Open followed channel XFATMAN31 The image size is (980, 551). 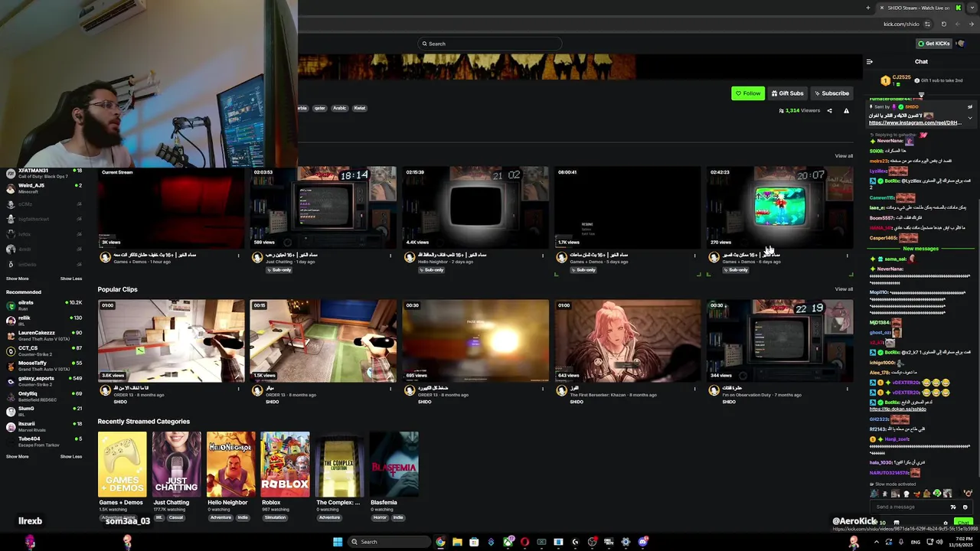[44, 174]
